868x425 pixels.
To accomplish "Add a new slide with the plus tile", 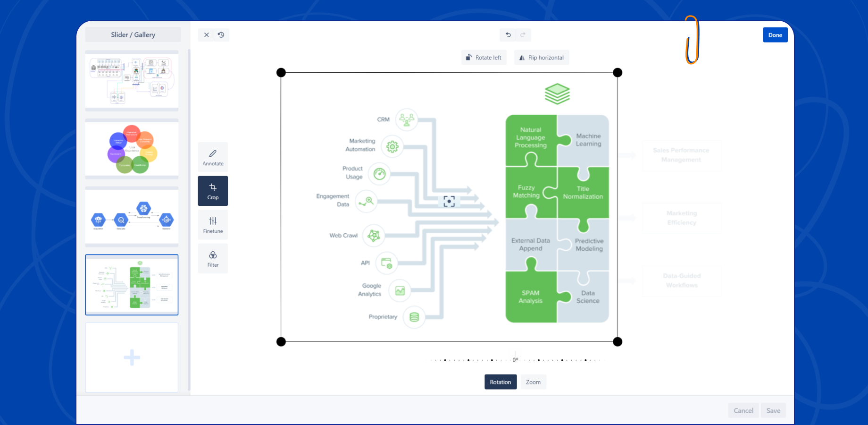I will tap(132, 357).
